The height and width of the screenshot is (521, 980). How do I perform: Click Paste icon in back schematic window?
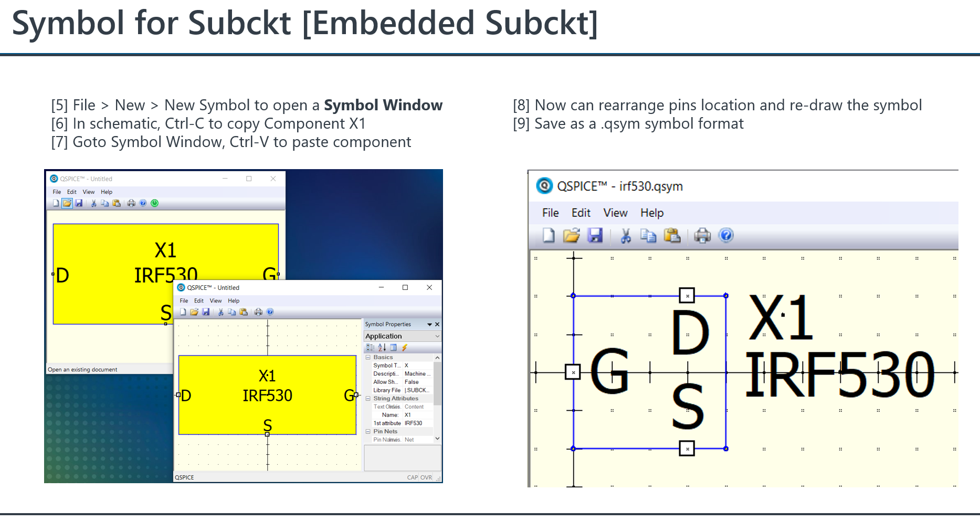coord(117,203)
